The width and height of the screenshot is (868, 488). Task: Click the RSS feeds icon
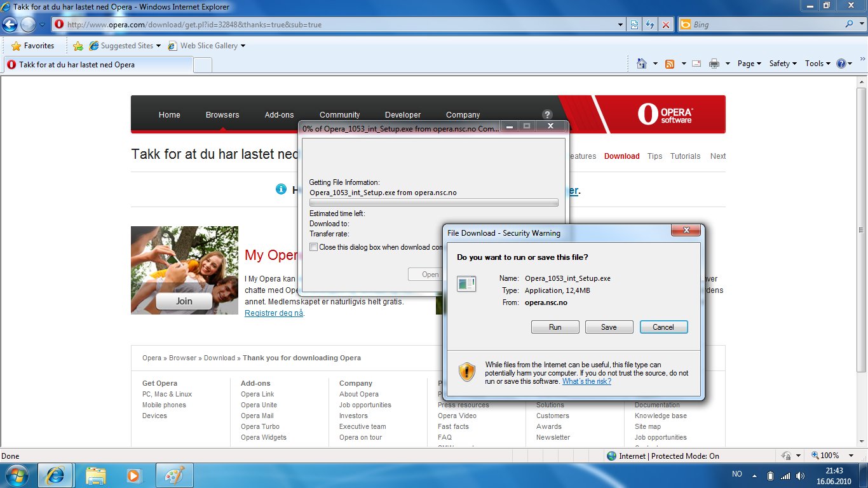pyautogui.click(x=670, y=64)
